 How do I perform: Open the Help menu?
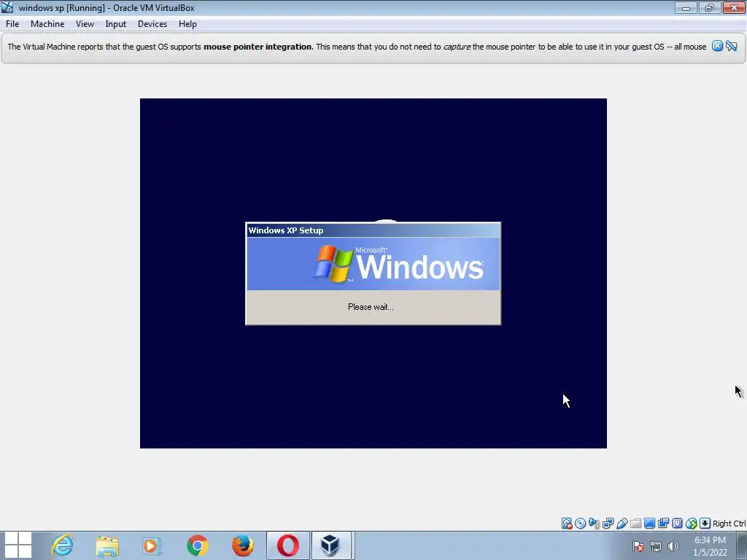[x=187, y=24]
